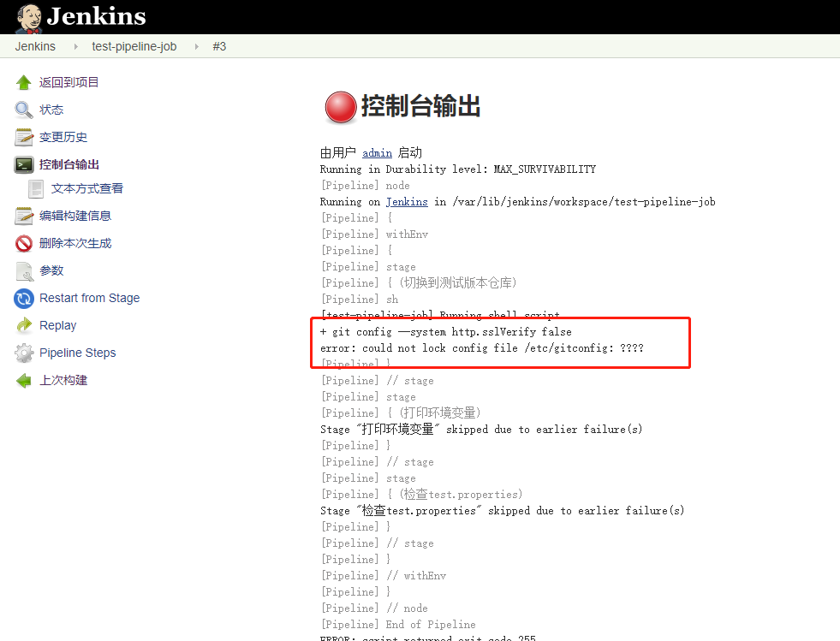Click the previous build left-arrow icon
This screenshot has height=641, width=840.
coord(24,380)
